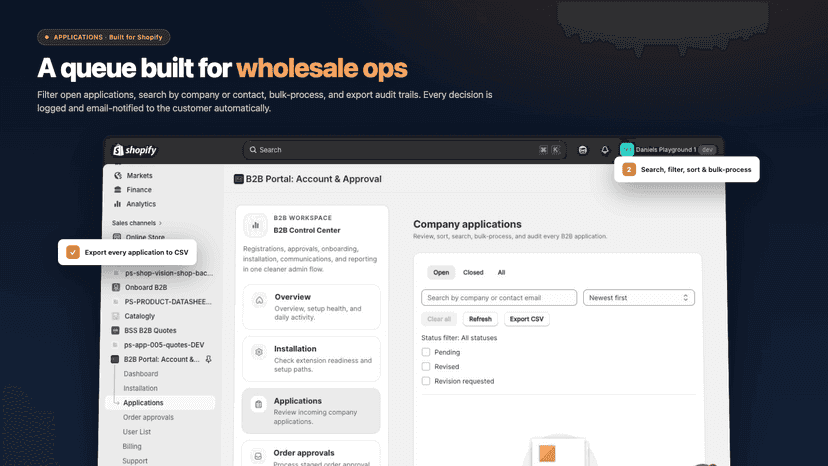Open ps-app-005-quotes-DEV app
Viewport: 828px width, 466px height.
[x=164, y=345]
